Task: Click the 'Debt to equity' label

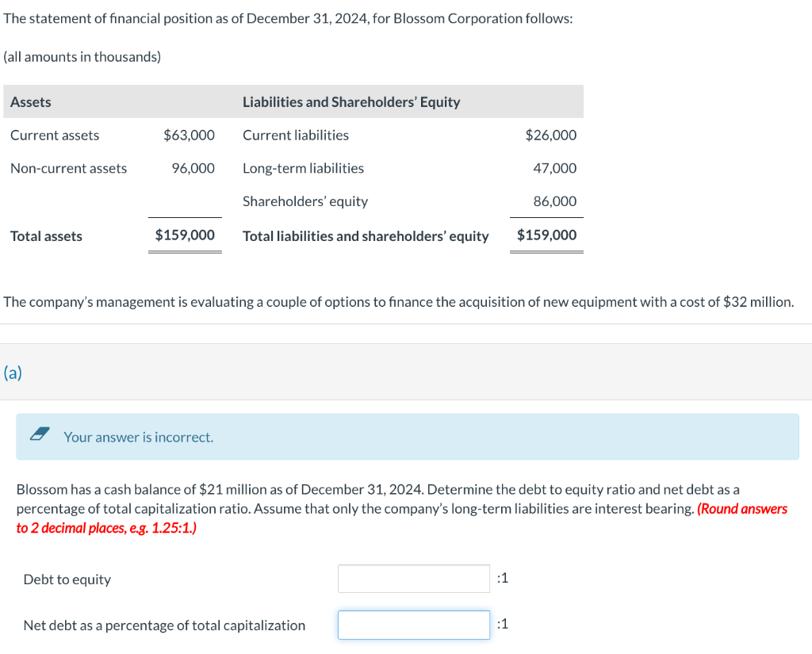Action: click(67, 579)
